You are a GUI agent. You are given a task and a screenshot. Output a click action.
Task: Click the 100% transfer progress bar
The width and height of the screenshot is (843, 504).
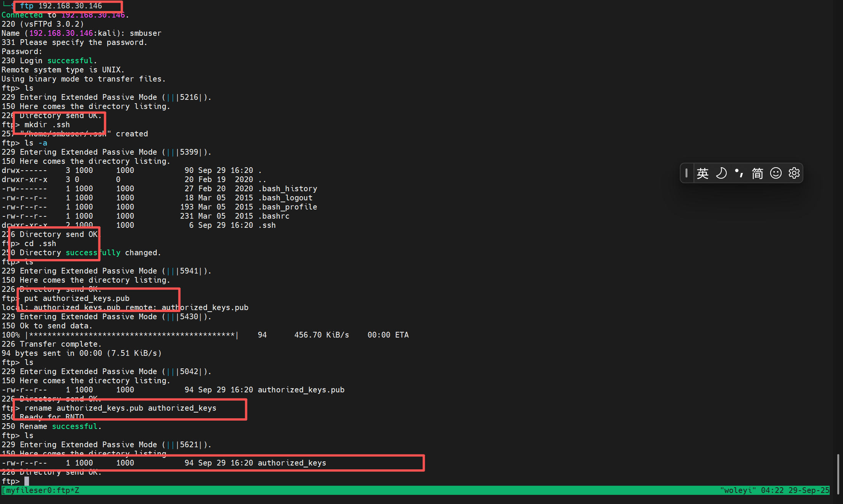tap(132, 335)
